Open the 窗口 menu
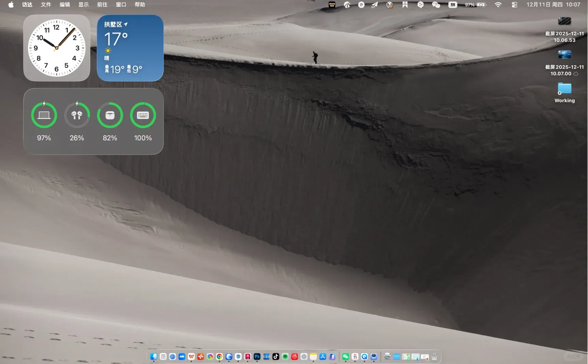 tap(121, 5)
